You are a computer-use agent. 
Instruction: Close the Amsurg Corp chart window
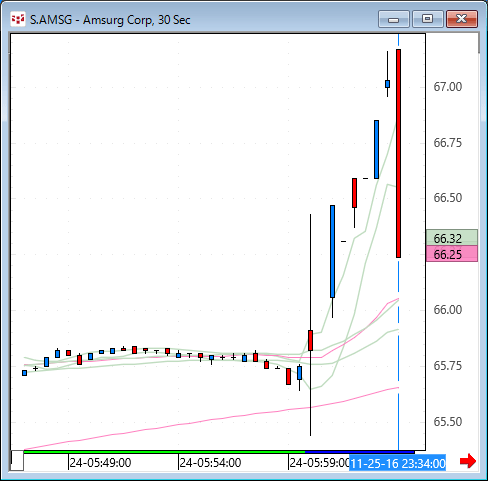pos(462,19)
